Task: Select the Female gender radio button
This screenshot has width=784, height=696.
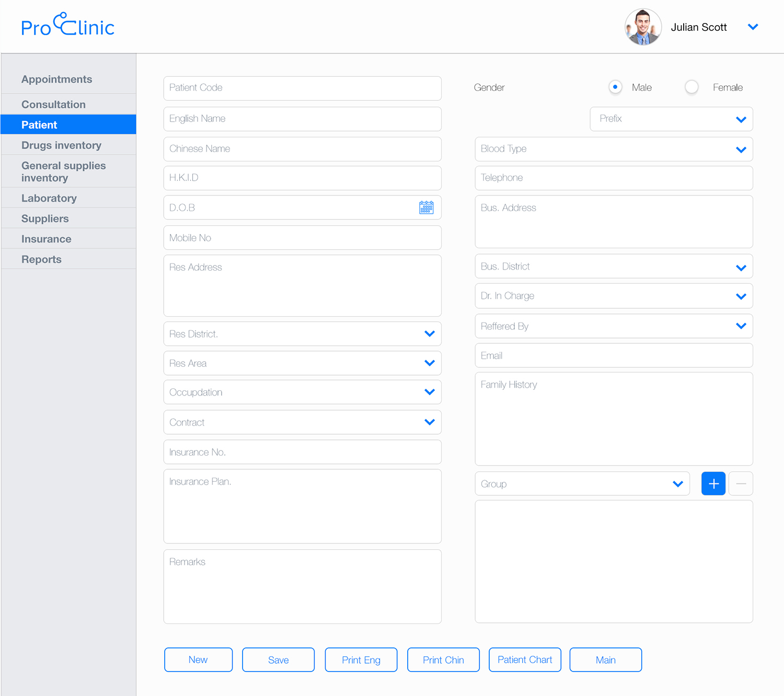Action: click(691, 87)
